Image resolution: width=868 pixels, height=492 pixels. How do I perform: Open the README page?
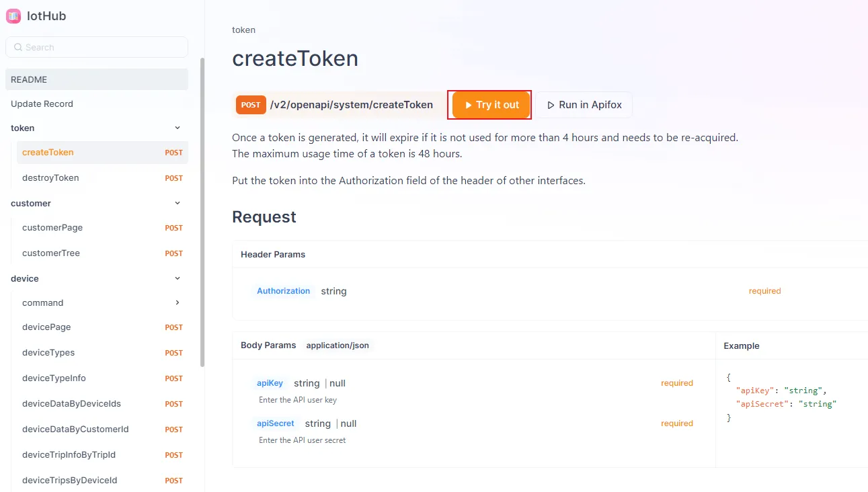[x=28, y=79]
